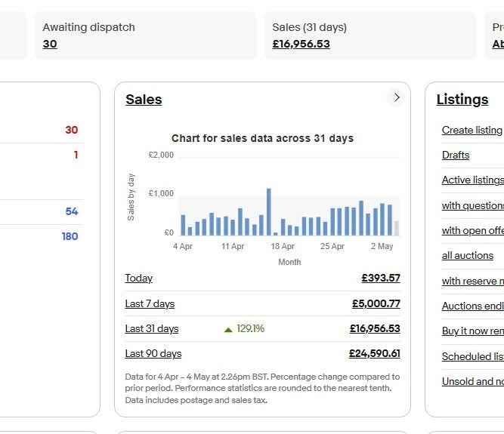504x434 pixels.
Task: Click the 129.1% percentage change
Action: [x=250, y=329]
